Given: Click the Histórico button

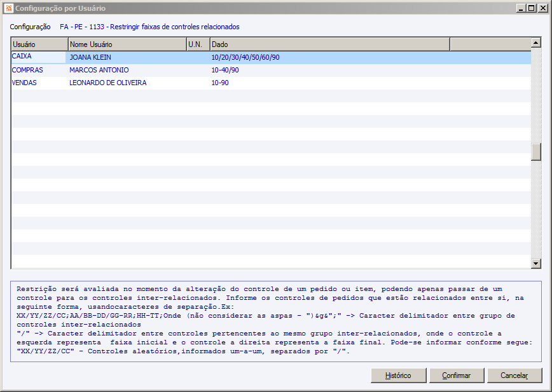Looking at the screenshot, I should click(399, 375).
